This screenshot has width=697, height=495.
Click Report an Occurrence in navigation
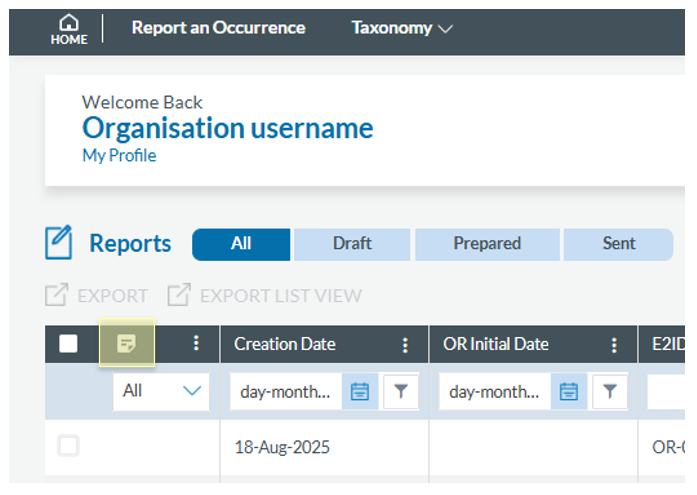point(218,28)
